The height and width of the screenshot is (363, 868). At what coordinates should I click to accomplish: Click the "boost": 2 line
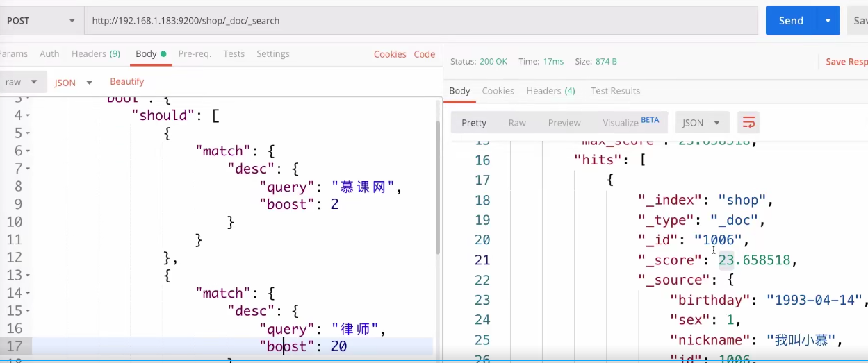coord(299,205)
